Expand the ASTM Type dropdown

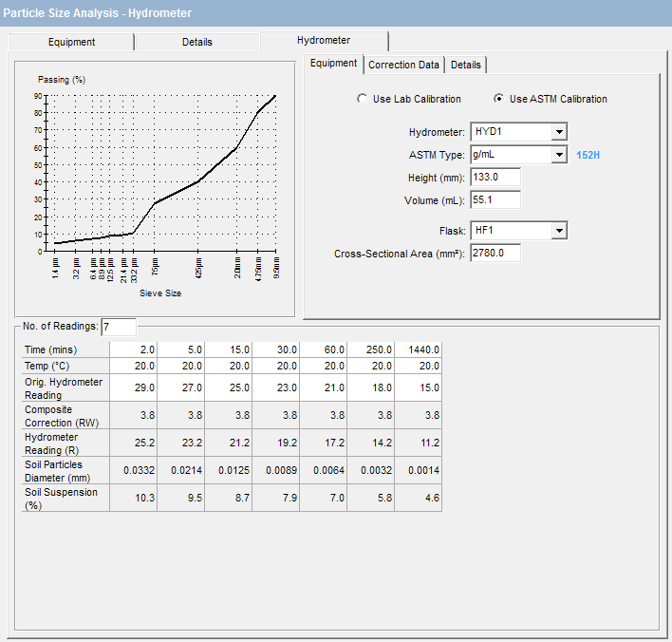[x=559, y=155]
